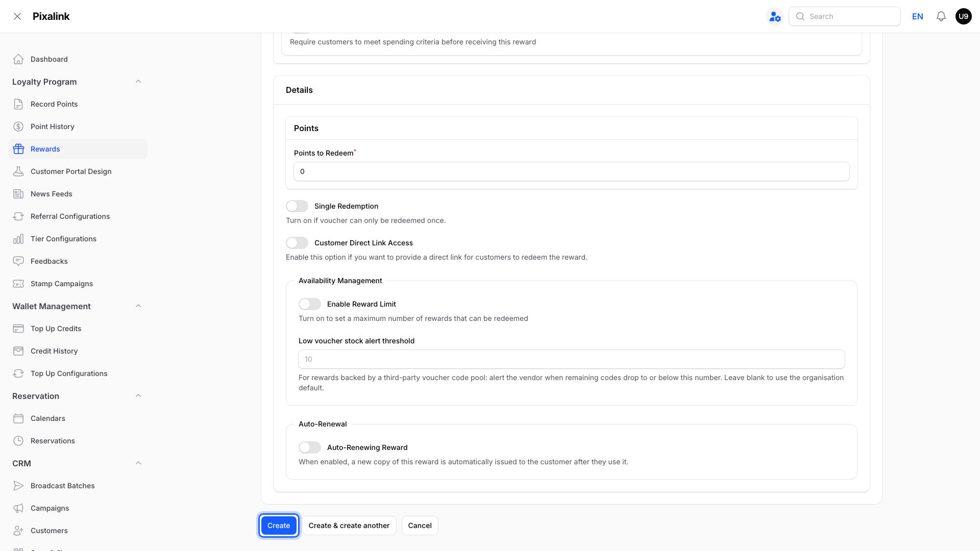Click the Dashboard home icon
The image size is (980, 551).
18,59
